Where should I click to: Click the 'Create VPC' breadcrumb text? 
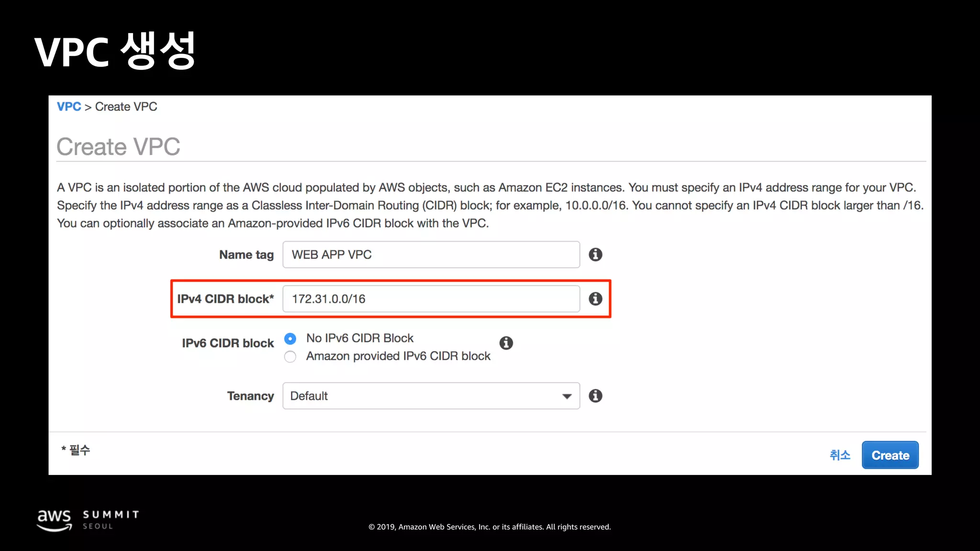coord(126,107)
